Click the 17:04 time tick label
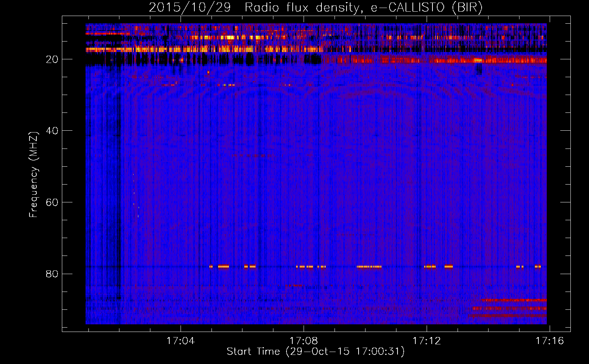This screenshot has height=364, width=589. pos(181,341)
